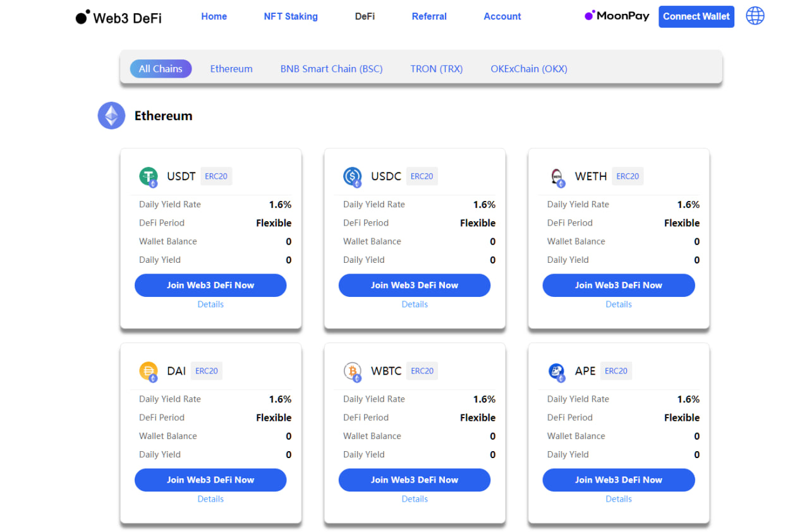The height and width of the screenshot is (532, 809).
Task: Click the ERC20 badge beside USDC
Action: (x=422, y=176)
